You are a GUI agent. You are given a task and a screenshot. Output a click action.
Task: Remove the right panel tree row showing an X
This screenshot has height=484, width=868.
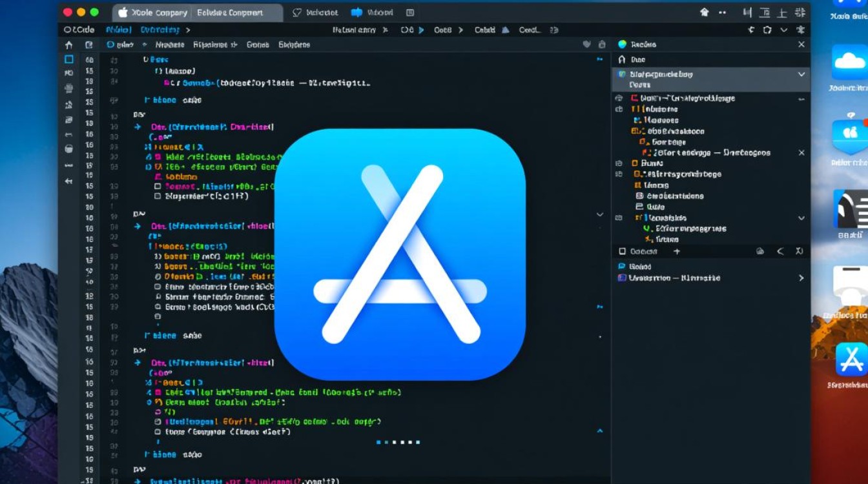pos(801,153)
